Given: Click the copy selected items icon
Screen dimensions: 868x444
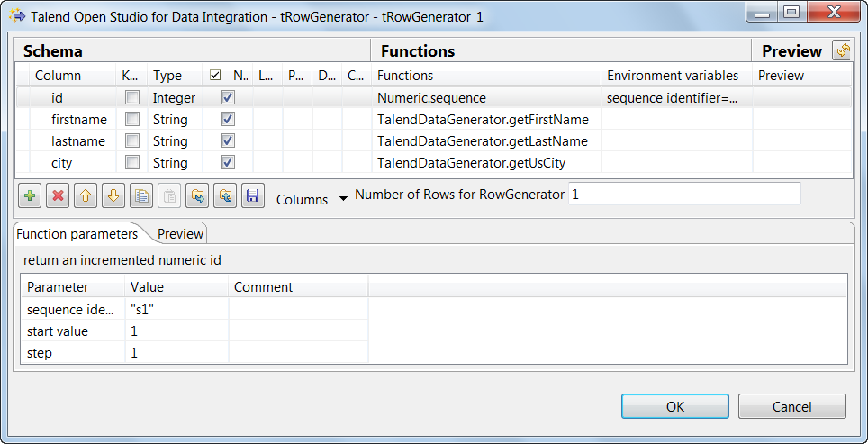Looking at the screenshot, I should pyautogui.click(x=141, y=195).
